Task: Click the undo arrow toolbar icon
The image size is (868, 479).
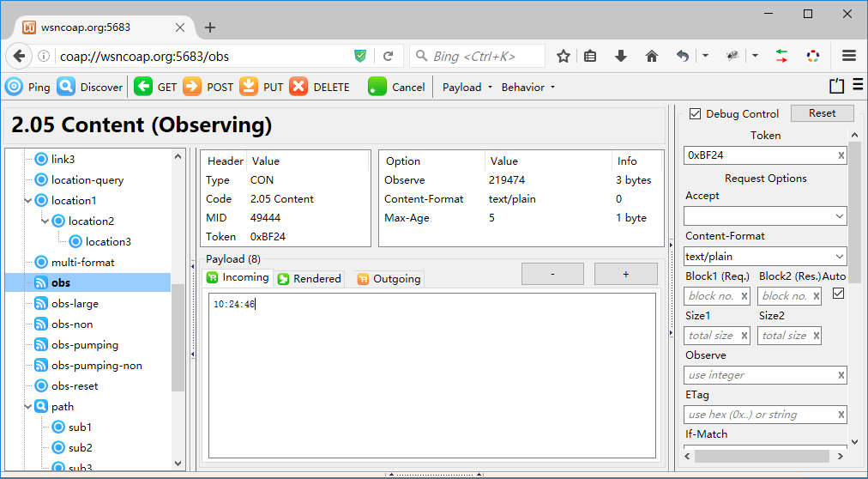Action: click(683, 56)
